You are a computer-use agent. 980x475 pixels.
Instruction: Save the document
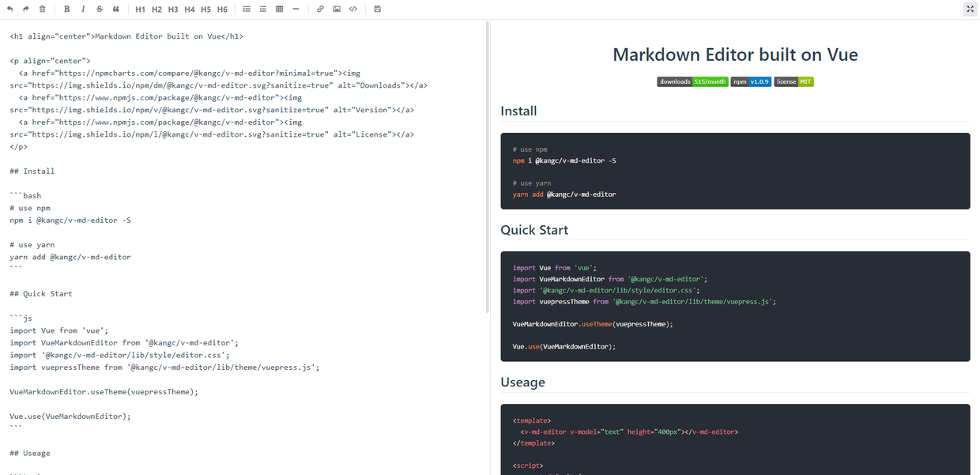(x=377, y=9)
